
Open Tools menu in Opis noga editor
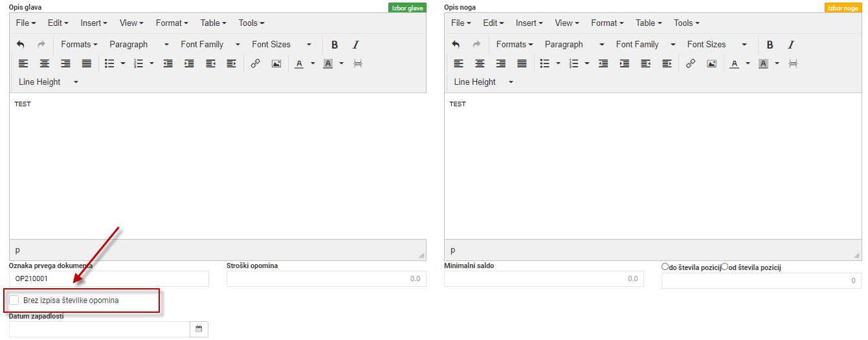[x=687, y=23]
